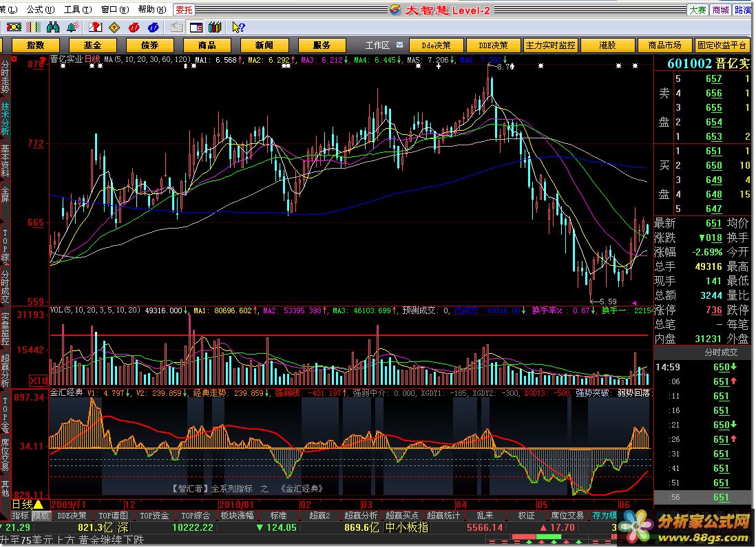
Task: Switch to the DDE决策 bottom tab
Action: pyautogui.click(x=72, y=516)
